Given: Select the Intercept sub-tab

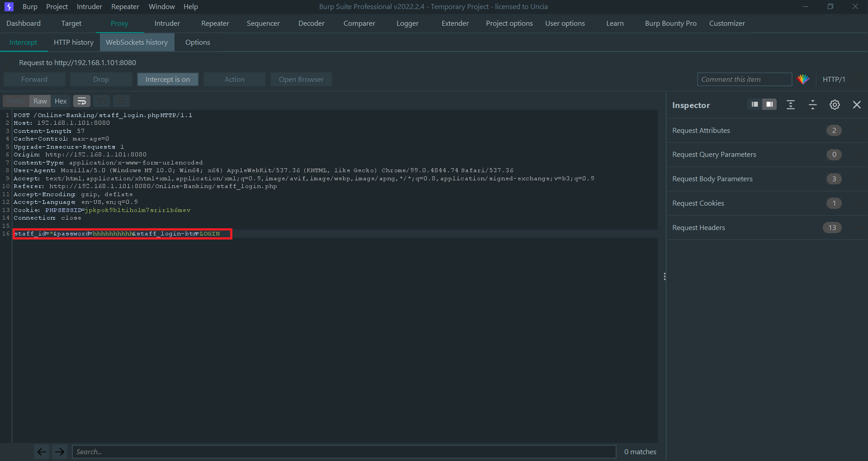Looking at the screenshot, I should pos(23,42).
